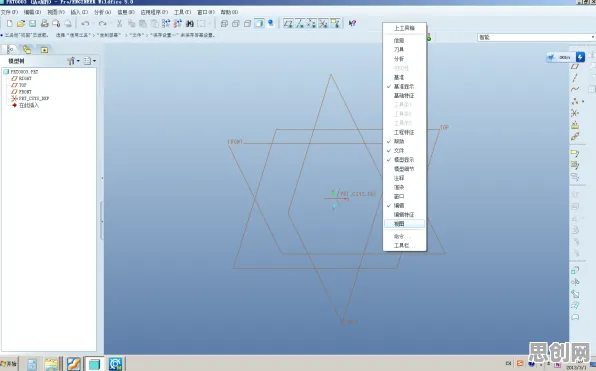Open the smart selection filter dropdown
Screen dimensions: 596x371
tap(536, 37)
